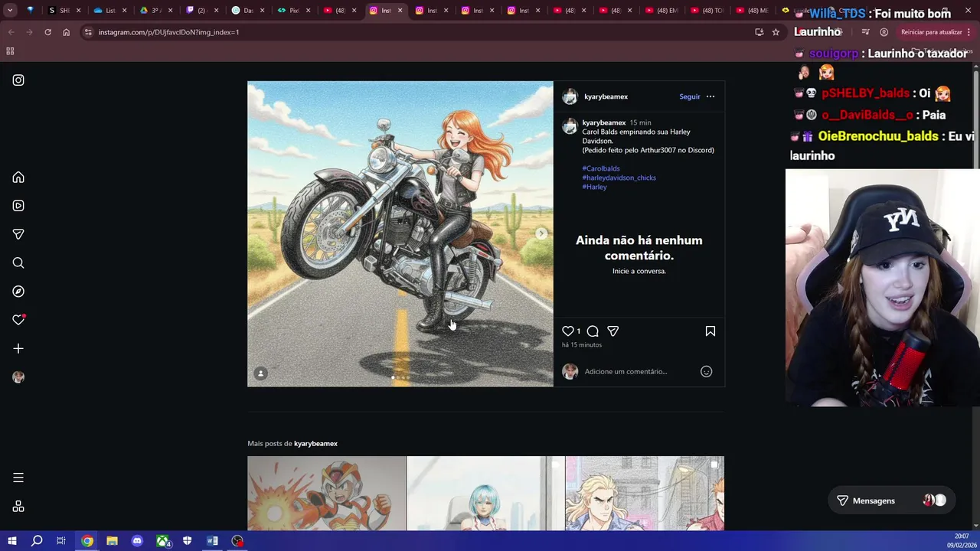Click the address bar URL
The image size is (980, 551).
168,32
